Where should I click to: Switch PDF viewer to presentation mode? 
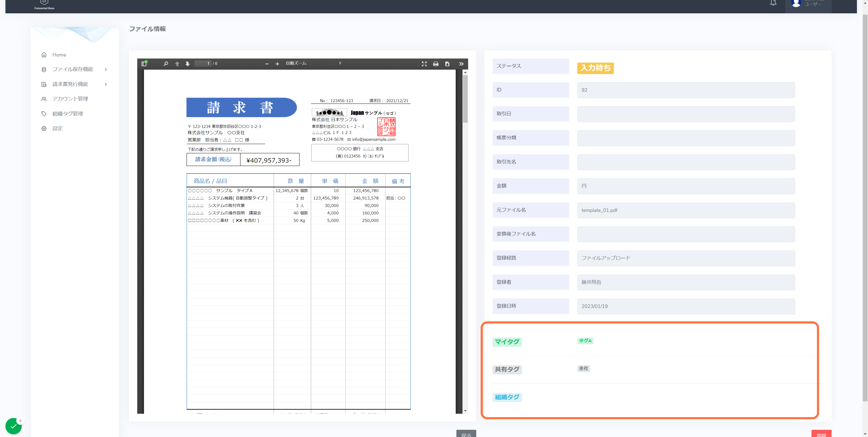[x=424, y=64]
